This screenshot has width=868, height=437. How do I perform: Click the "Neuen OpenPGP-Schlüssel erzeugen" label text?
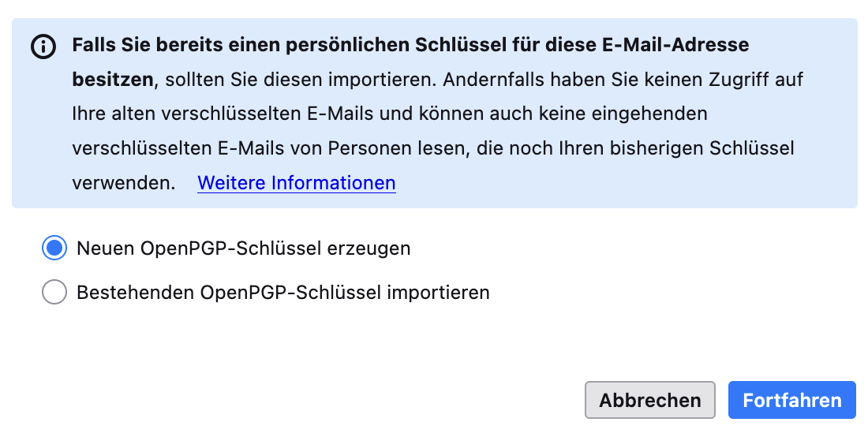click(243, 248)
